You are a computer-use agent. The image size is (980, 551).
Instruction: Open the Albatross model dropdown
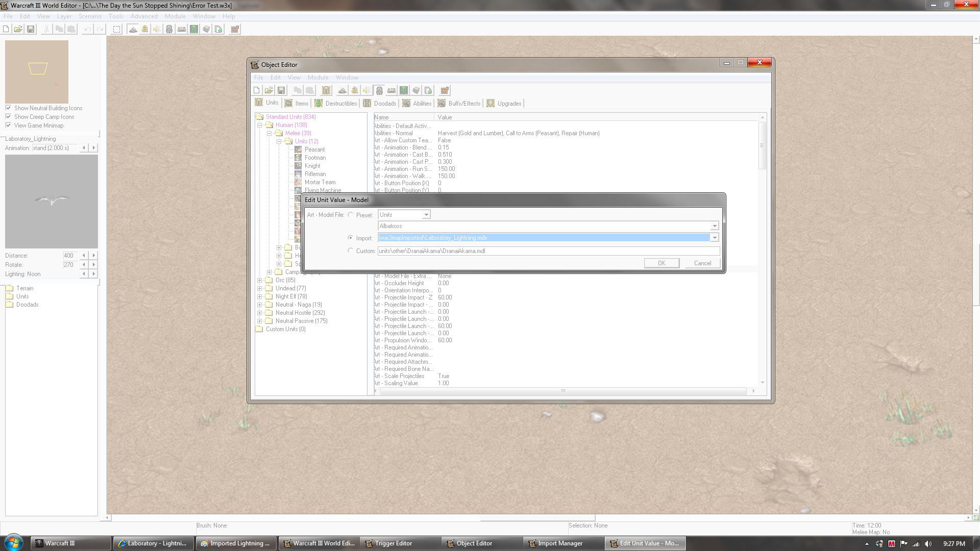pyautogui.click(x=715, y=226)
